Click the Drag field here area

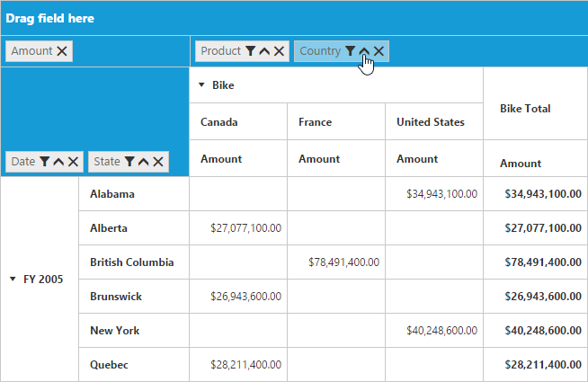point(50,18)
